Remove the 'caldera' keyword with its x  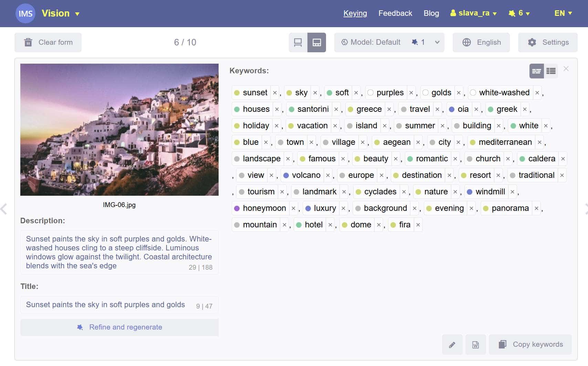pyautogui.click(x=563, y=159)
